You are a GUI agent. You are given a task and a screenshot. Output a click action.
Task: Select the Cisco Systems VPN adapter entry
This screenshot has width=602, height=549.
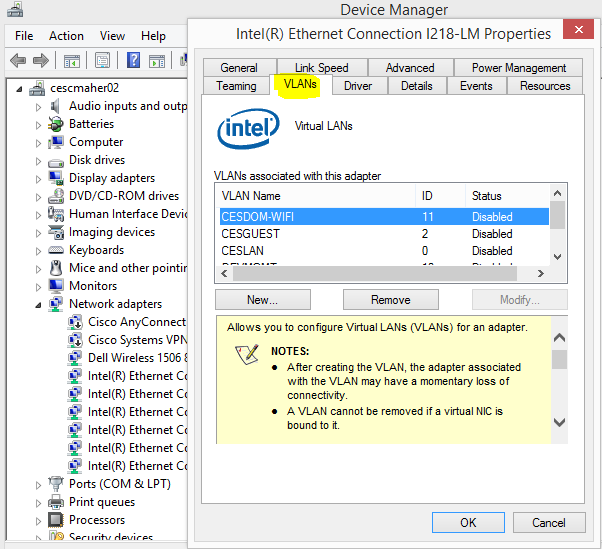coord(137,340)
